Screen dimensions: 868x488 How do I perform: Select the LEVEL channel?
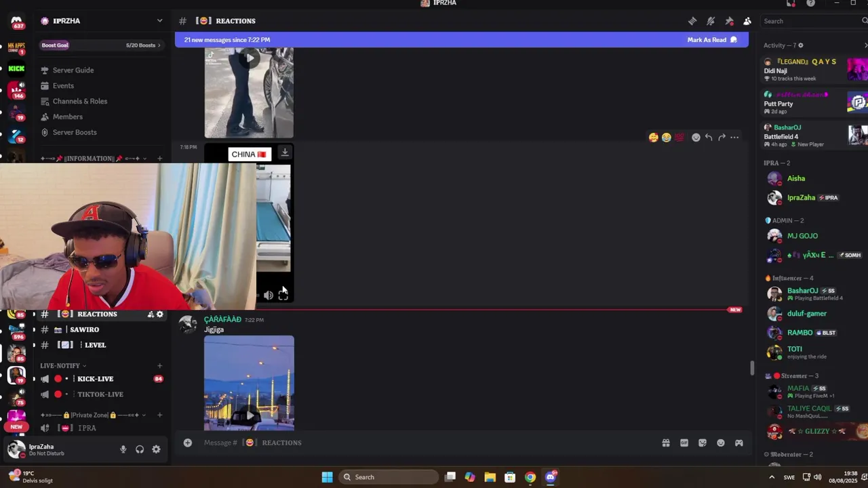coord(95,345)
